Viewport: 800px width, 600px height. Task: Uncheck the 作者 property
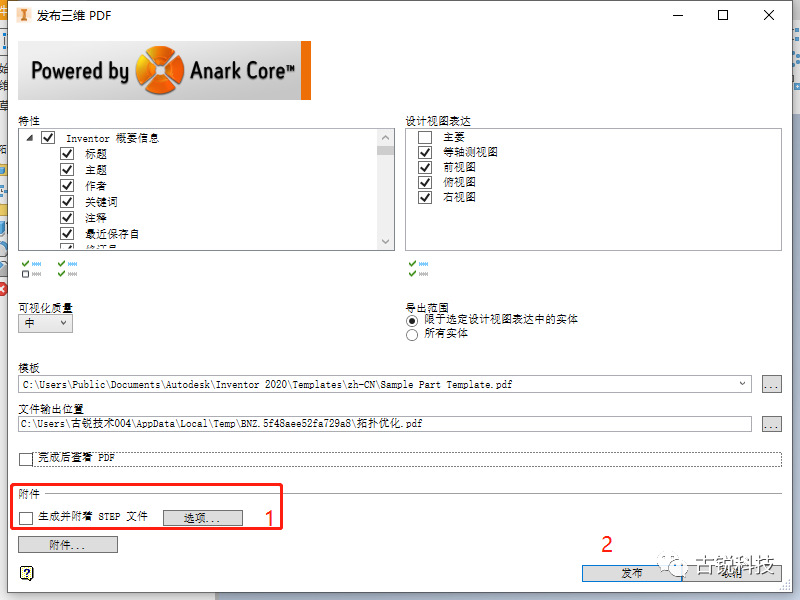pyautogui.click(x=67, y=185)
